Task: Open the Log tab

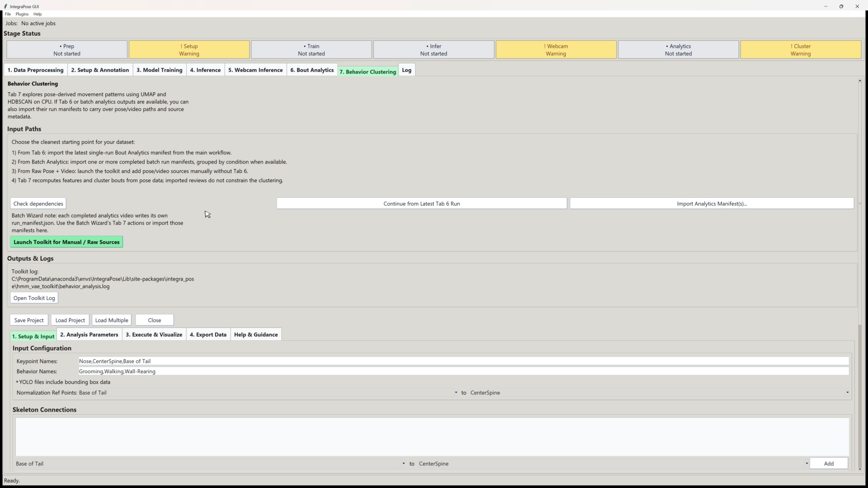Action: point(407,70)
